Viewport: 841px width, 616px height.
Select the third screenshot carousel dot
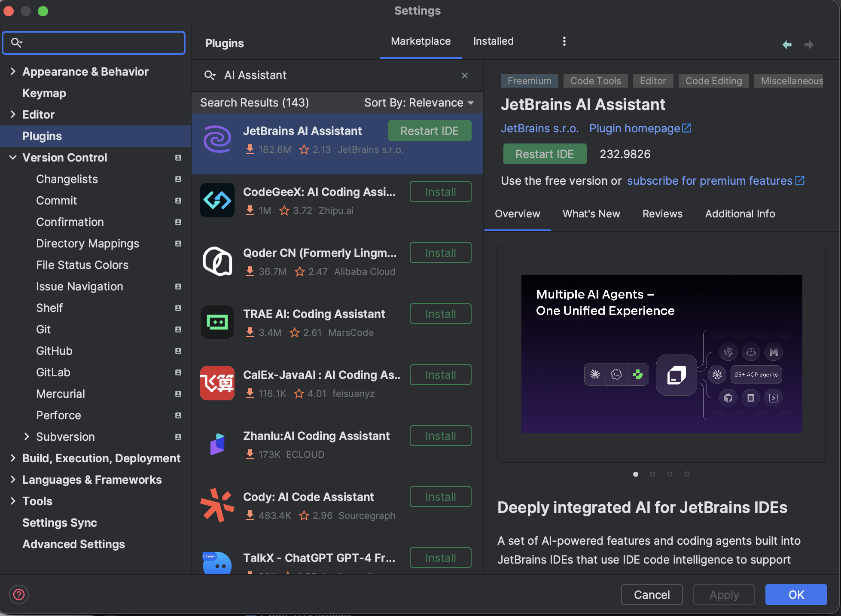[670, 474]
